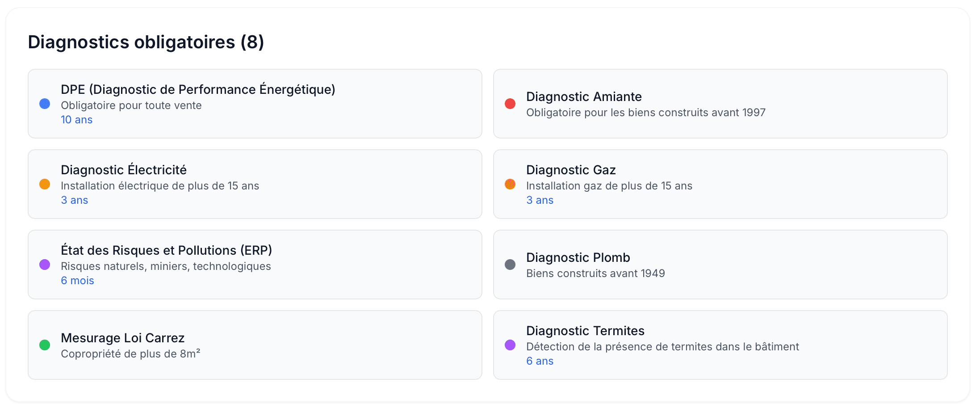The image size is (980, 412).
Task: Open the 6 ans link under Diagnostic Termites
Action: click(x=540, y=361)
